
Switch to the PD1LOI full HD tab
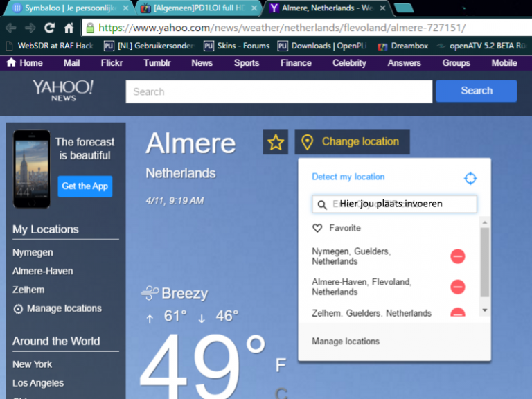pyautogui.click(x=199, y=8)
